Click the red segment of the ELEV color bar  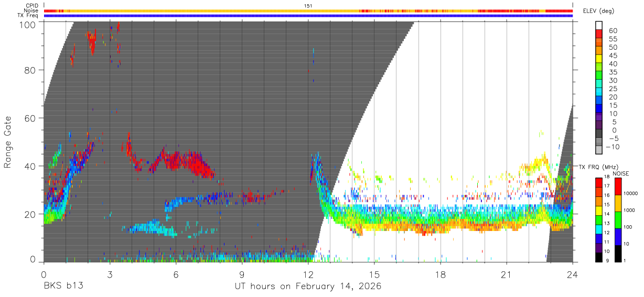pyautogui.click(x=599, y=34)
